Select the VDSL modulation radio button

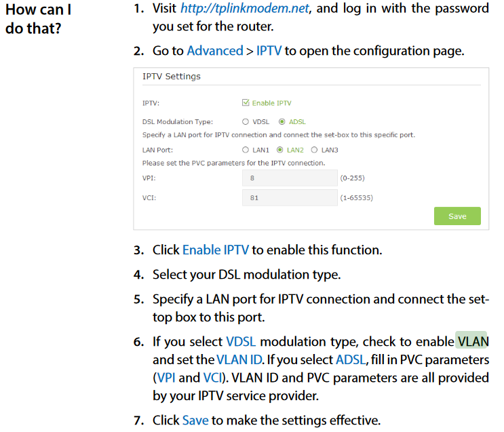[246, 122]
